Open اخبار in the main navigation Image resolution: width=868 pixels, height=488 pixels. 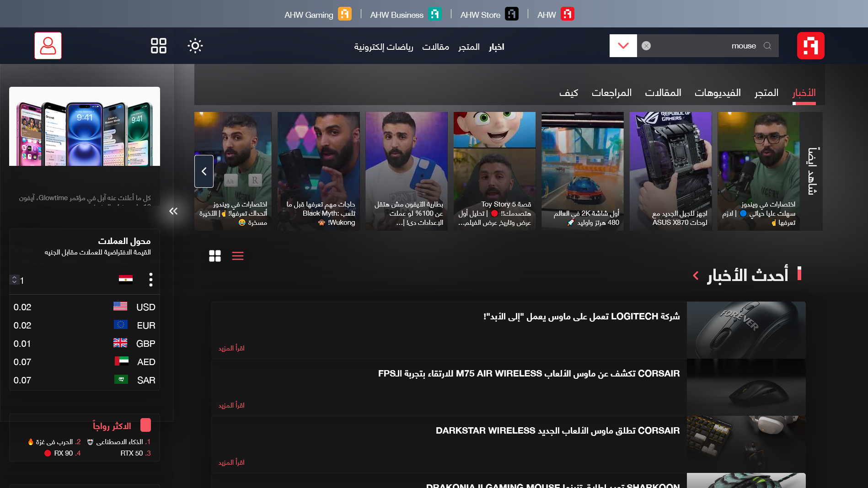(496, 47)
